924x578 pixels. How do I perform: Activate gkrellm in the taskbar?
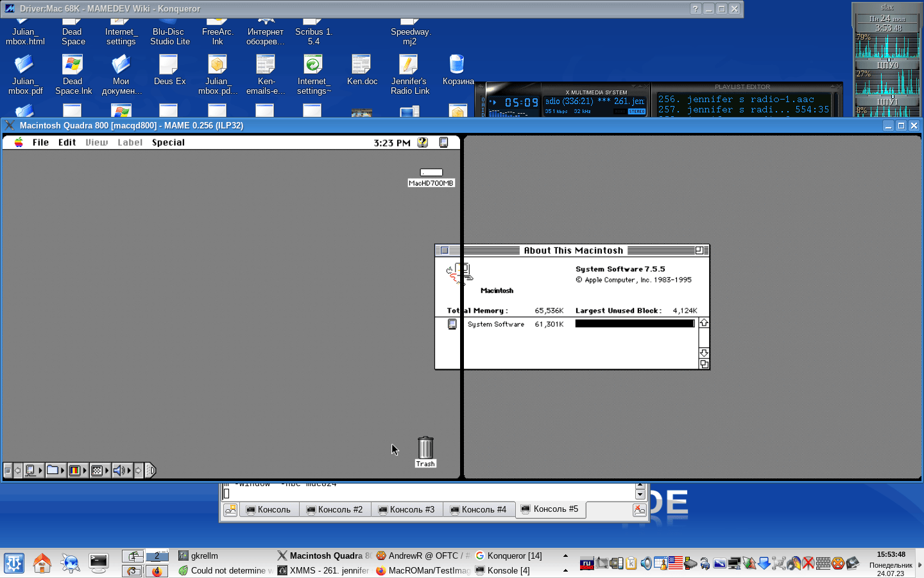(223, 556)
